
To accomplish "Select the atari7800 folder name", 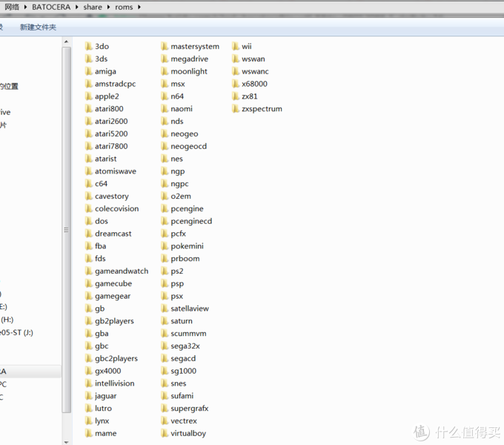I will pyautogui.click(x=111, y=146).
